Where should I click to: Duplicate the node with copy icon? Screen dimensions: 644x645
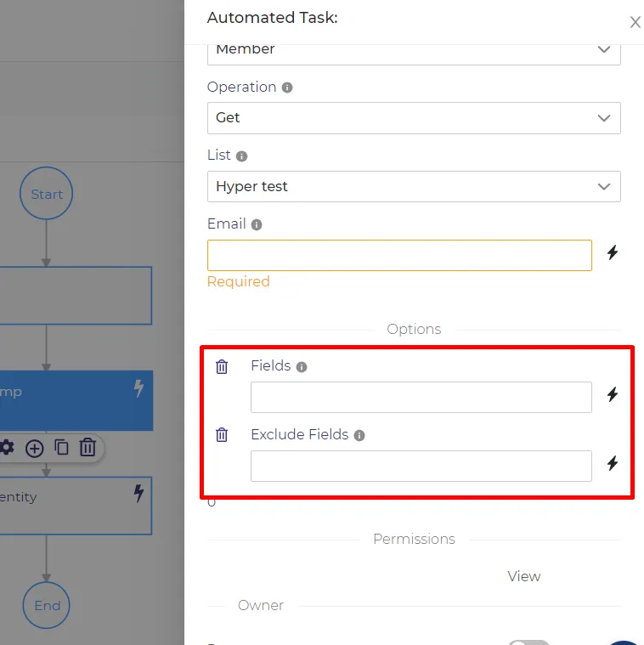(61, 447)
